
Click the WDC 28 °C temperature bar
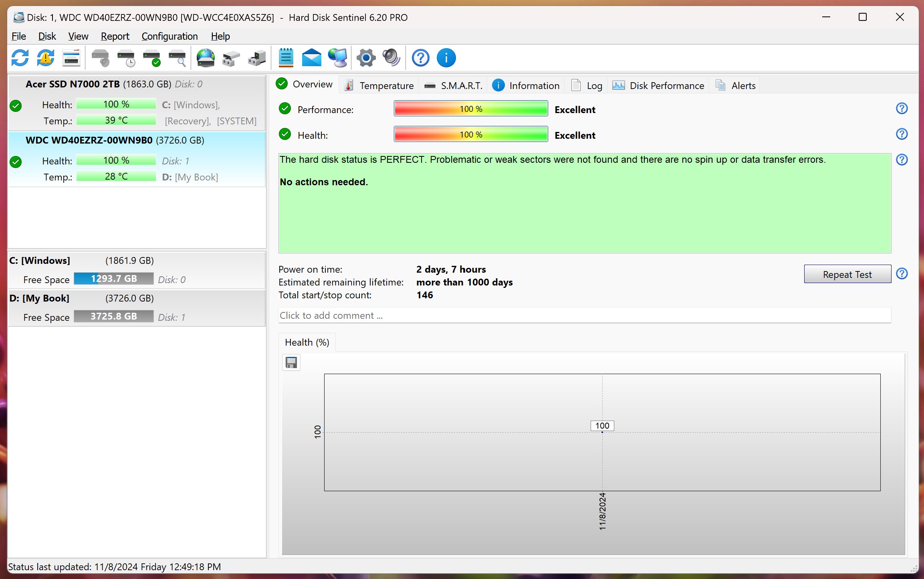[x=116, y=176]
